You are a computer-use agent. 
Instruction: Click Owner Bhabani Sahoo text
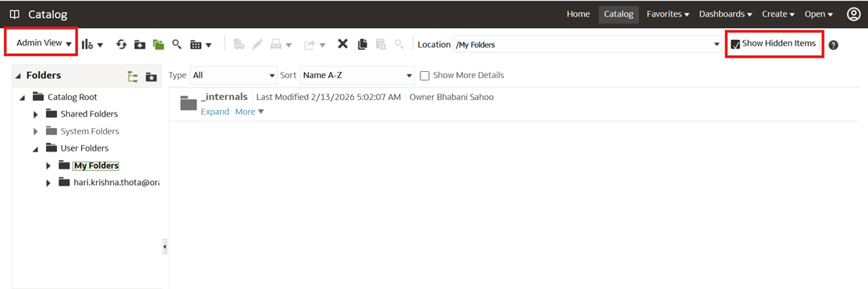tap(452, 97)
